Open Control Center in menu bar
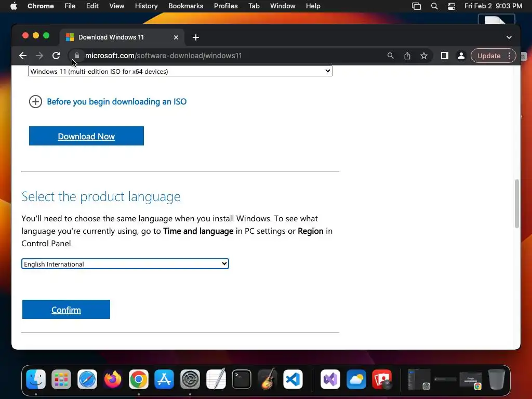This screenshot has width=532, height=399. (451, 6)
